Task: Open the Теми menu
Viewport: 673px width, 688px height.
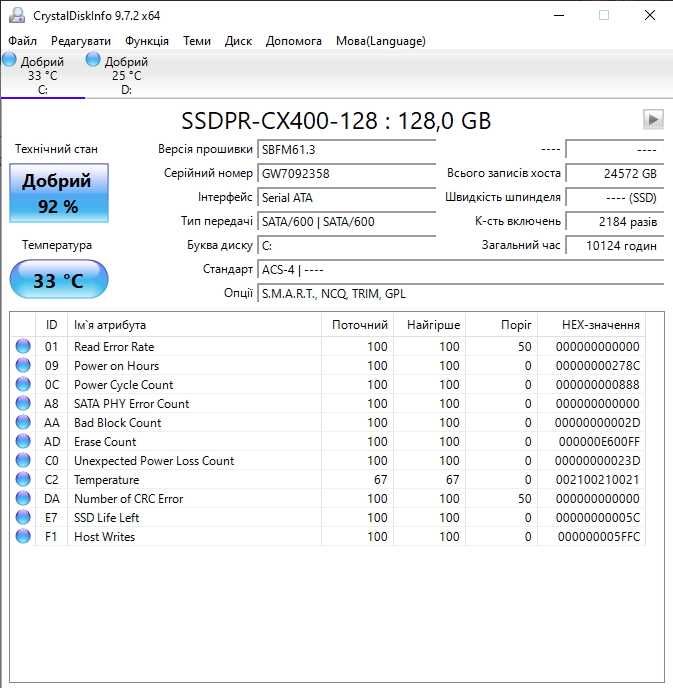Action: coord(197,41)
